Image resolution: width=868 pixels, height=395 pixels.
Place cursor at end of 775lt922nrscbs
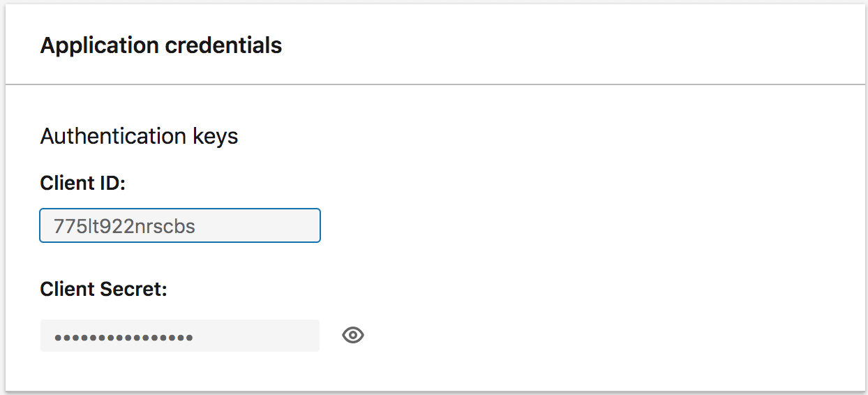coord(196,226)
